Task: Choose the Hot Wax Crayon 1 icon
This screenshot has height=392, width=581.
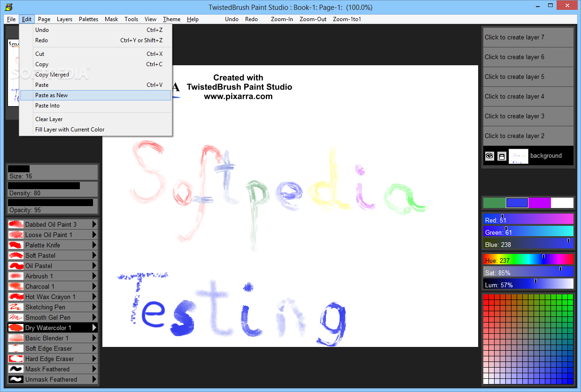Action: click(x=16, y=297)
